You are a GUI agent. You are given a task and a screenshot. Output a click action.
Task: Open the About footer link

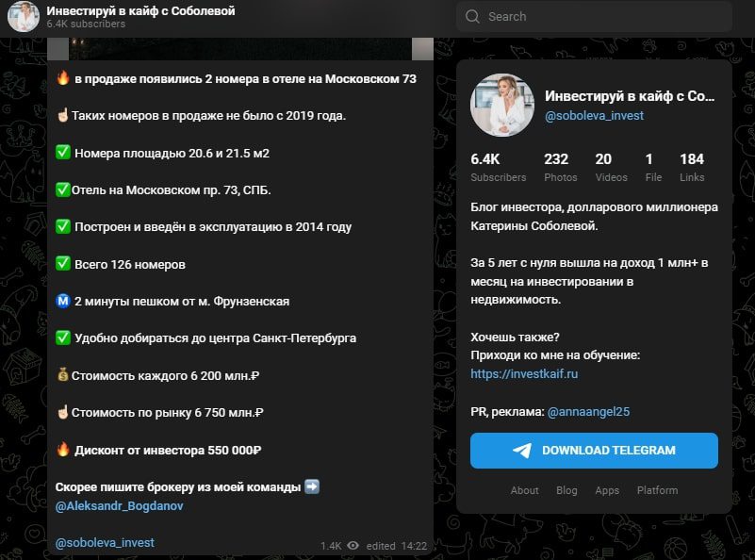[x=524, y=490]
